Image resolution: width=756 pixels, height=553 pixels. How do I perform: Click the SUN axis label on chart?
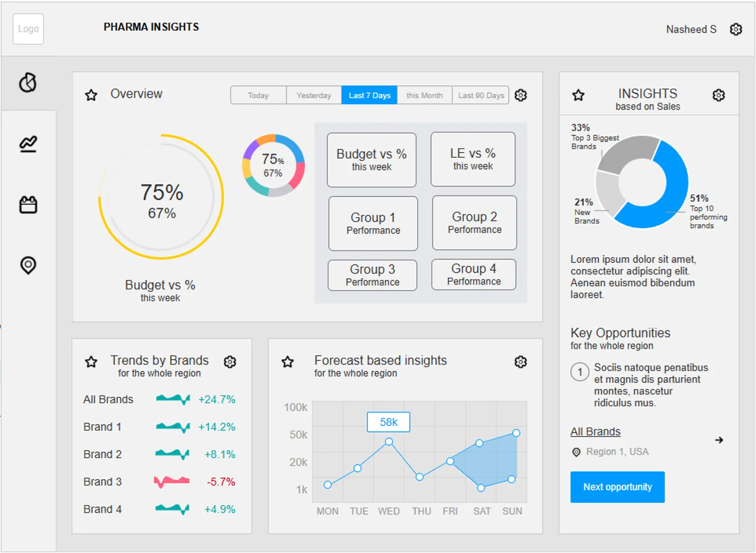(512, 511)
